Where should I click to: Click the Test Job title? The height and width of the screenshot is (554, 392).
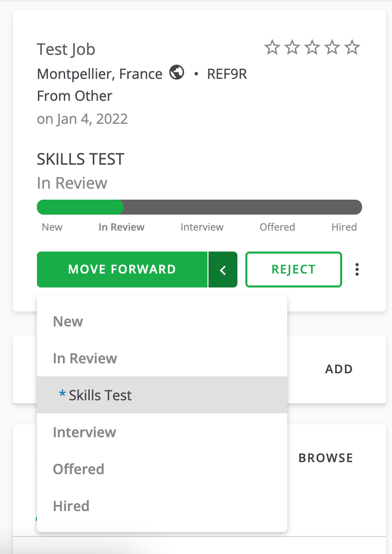click(65, 49)
